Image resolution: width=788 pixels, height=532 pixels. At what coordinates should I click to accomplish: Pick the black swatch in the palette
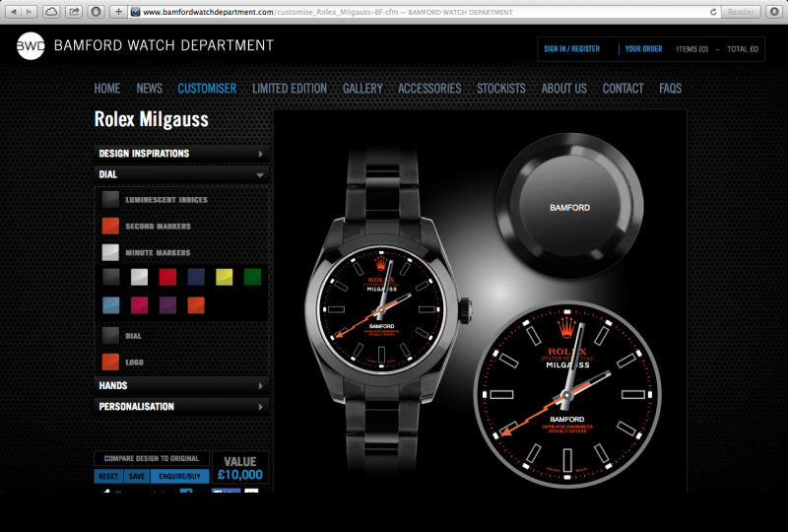tap(111, 277)
